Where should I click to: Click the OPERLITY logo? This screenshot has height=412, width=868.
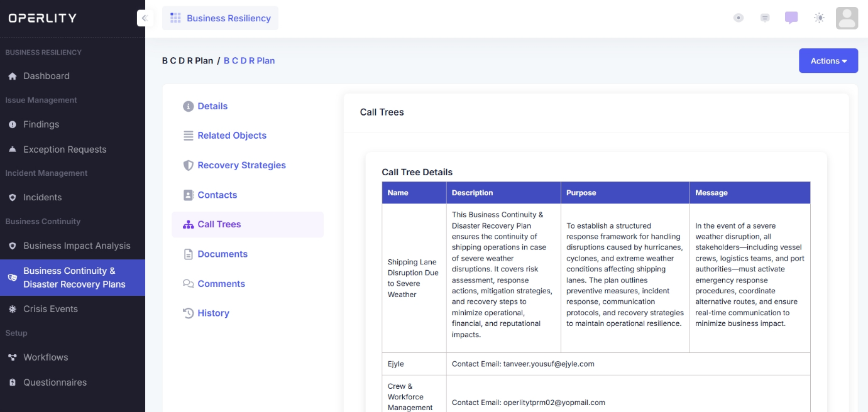click(x=43, y=18)
